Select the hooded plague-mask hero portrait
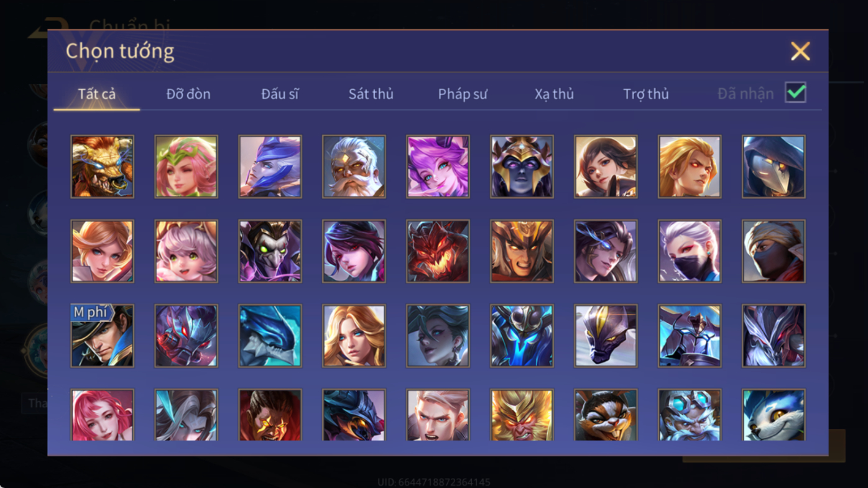 tap(773, 167)
